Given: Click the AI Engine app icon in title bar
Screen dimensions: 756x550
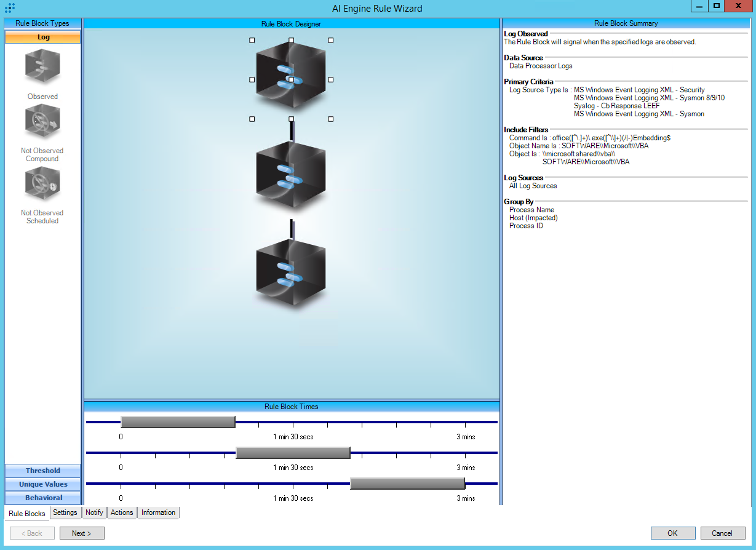Looking at the screenshot, I should 10,8.
